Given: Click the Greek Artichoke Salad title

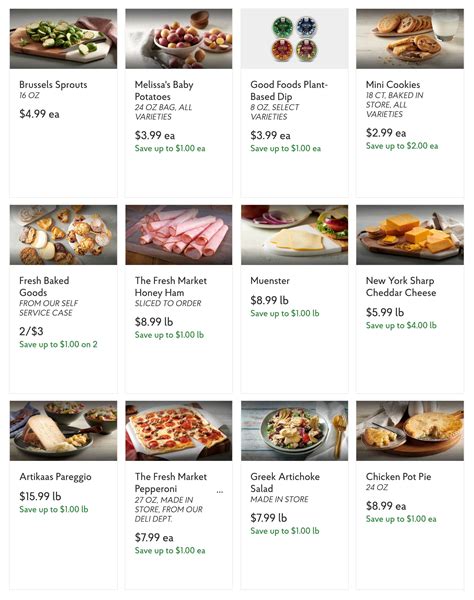Looking at the screenshot, I should point(285,482).
